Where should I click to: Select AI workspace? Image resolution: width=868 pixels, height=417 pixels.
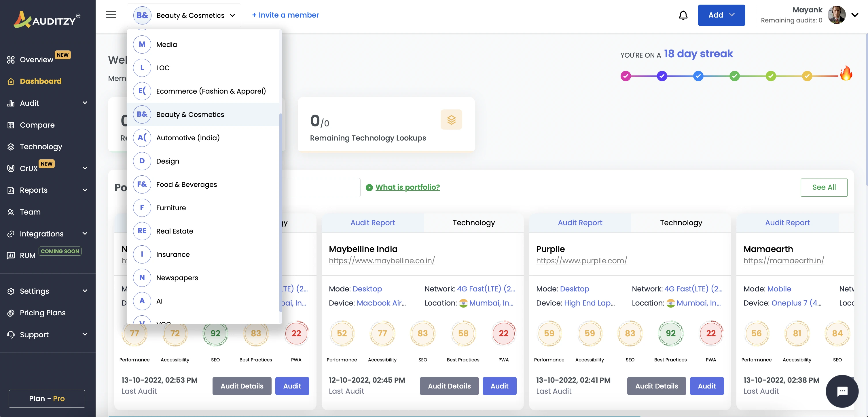click(203, 301)
